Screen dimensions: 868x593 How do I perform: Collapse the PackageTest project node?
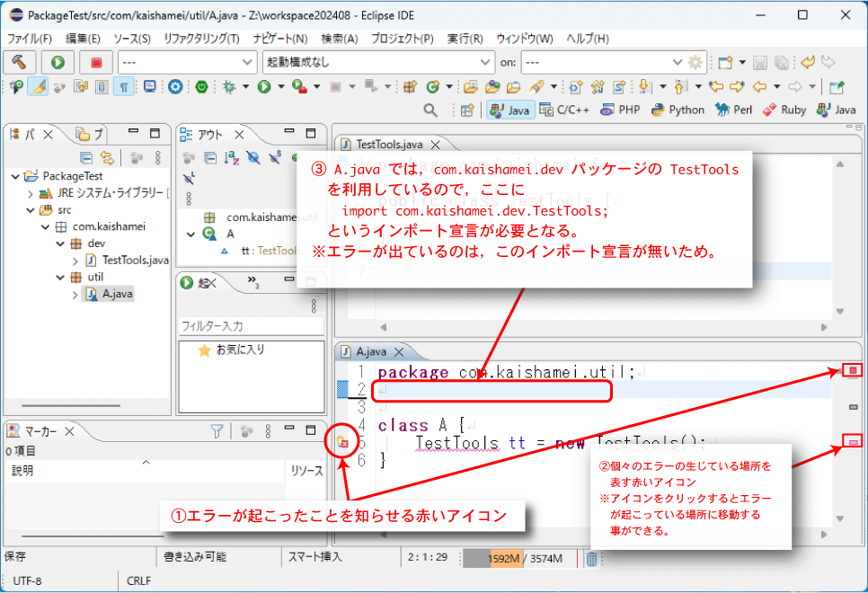pos(15,176)
